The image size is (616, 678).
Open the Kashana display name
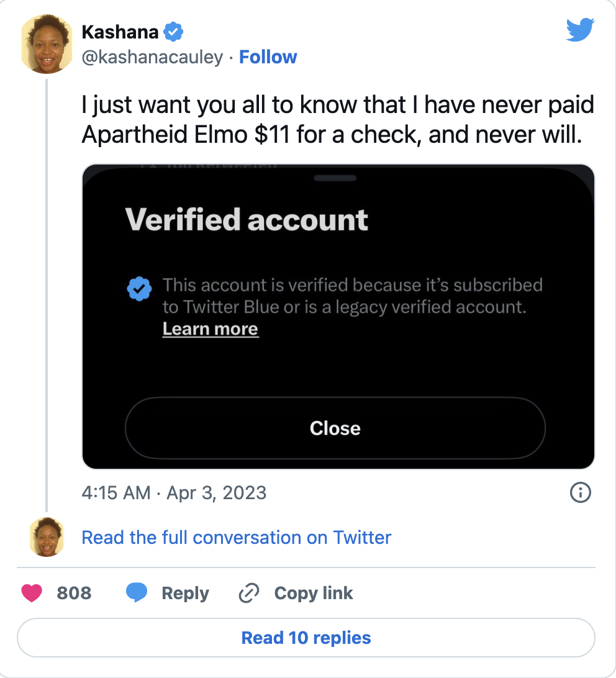pyautogui.click(x=120, y=31)
